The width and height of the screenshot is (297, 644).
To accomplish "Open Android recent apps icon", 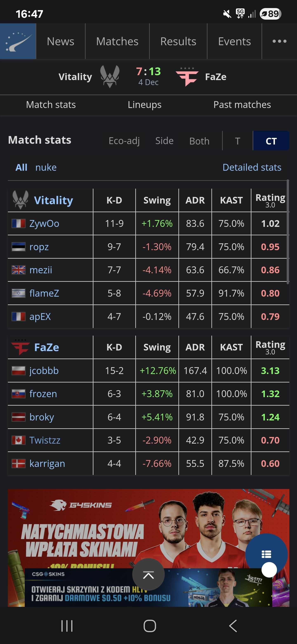I will [x=67, y=626].
